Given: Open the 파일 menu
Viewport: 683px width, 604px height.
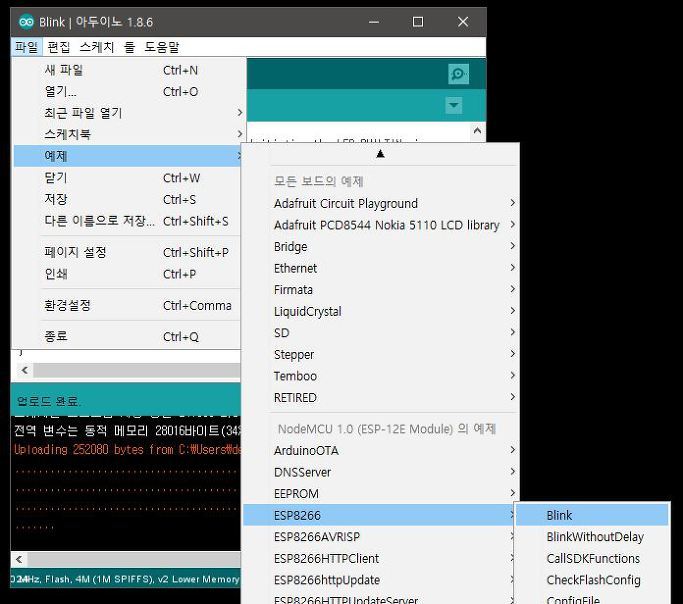Looking at the screenshot, I should pyautogui.click(x=27, y=47).
